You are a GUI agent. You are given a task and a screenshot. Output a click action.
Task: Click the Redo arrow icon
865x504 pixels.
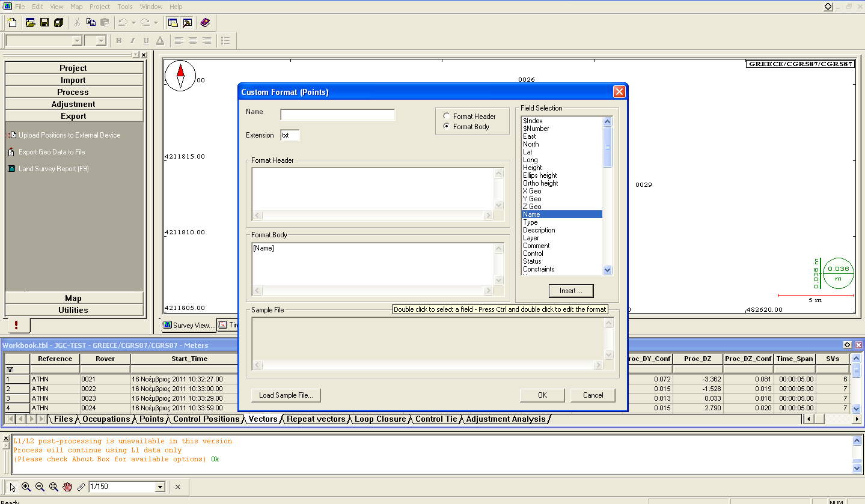pyautogui.click(x=145, y=23)
